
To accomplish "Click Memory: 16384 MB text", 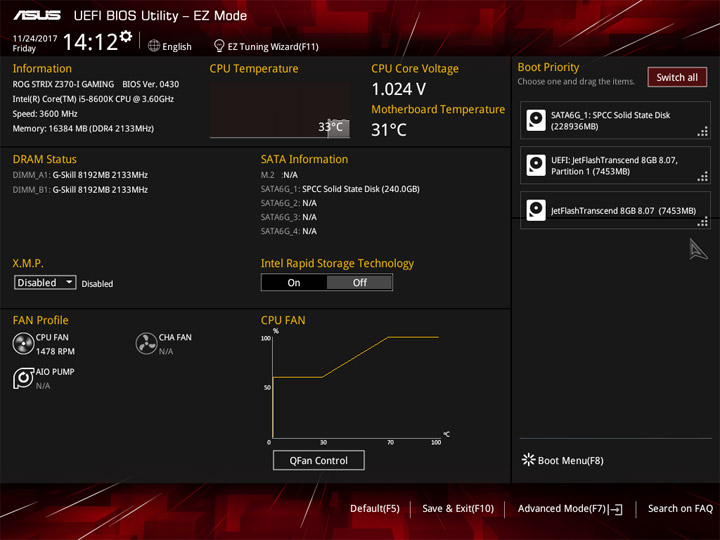I will point(83,129).
